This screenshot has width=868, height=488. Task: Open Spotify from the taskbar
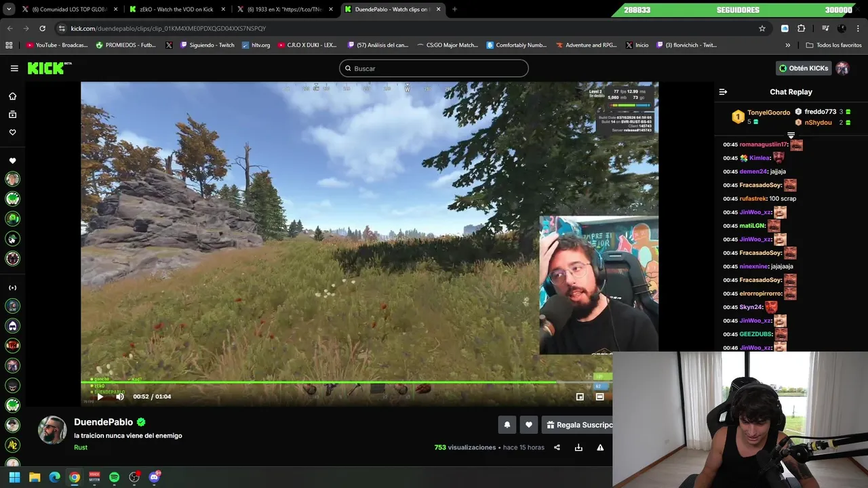coord(114,477)
